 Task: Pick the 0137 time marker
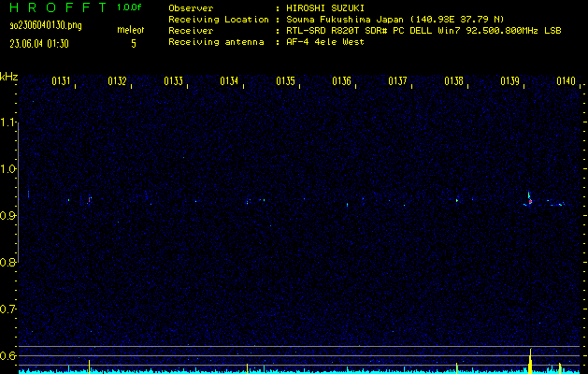click(x=398, y=81)
